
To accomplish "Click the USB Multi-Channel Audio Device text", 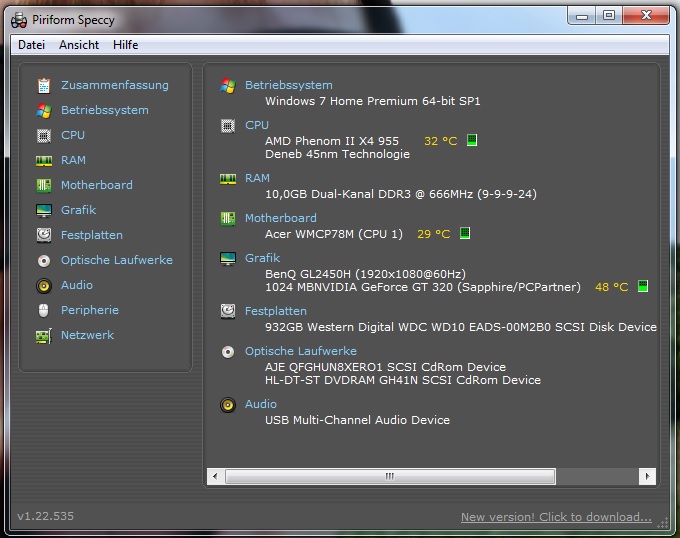I will (x=357, y=420).
